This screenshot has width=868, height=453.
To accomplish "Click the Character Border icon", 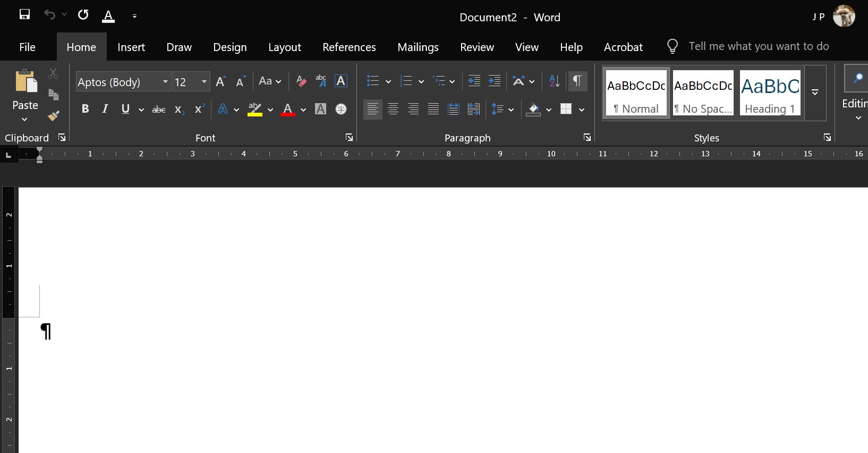I will [x=341, y=81].
